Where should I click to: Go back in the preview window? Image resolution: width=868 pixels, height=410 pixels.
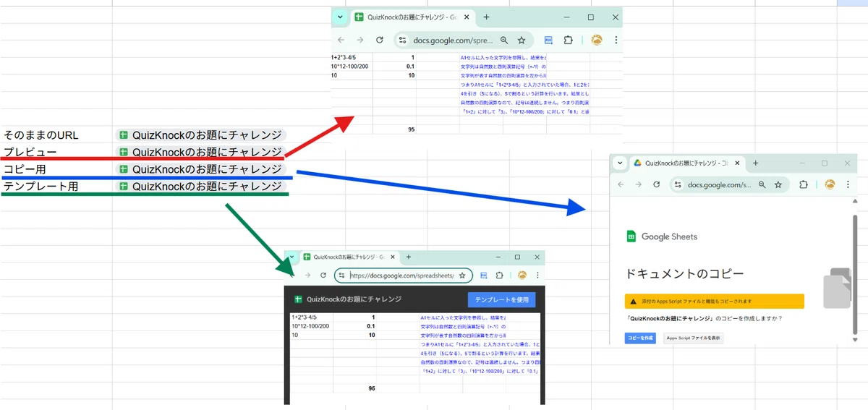pos(341,40)
